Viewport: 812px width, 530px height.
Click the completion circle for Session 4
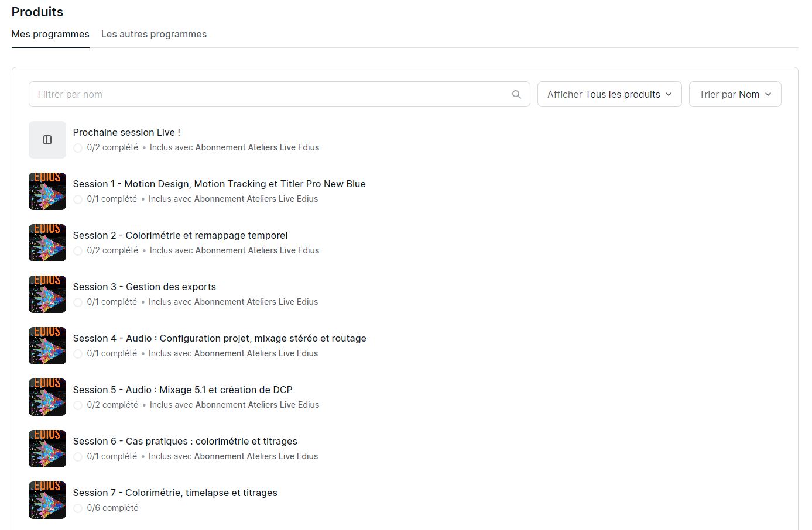pos(78,354)
